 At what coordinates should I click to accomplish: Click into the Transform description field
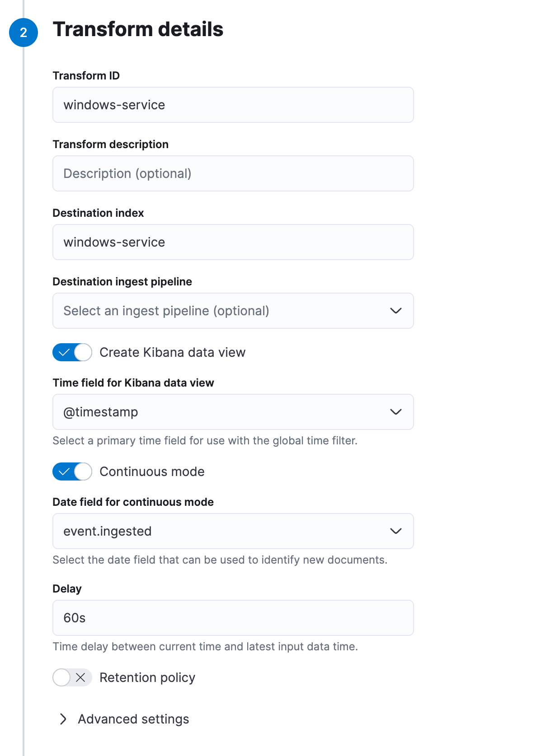click(x=233, y=173)
